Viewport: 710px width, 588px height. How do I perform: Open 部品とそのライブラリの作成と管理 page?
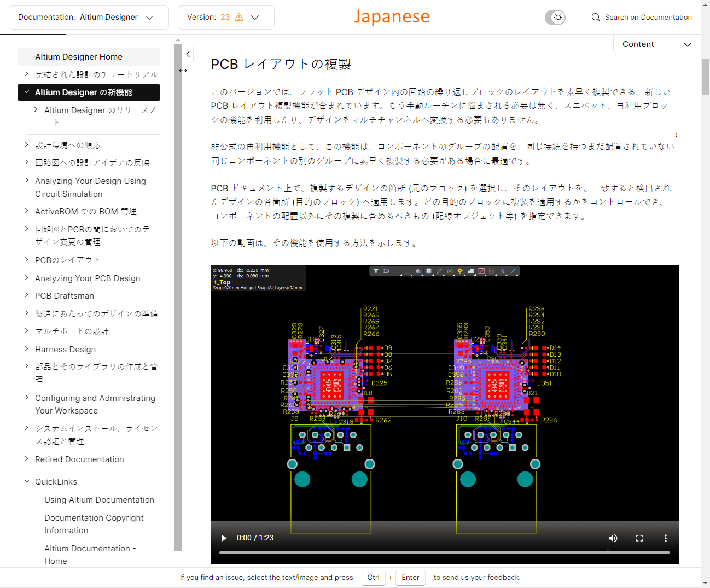pyautogui.click(x=96, y=373)
